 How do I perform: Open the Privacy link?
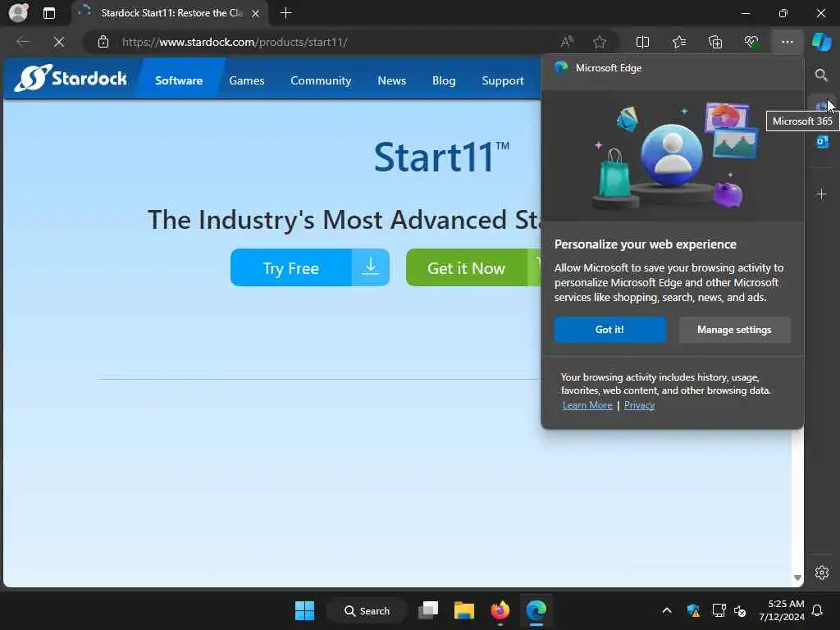click(x=639, y=405)
